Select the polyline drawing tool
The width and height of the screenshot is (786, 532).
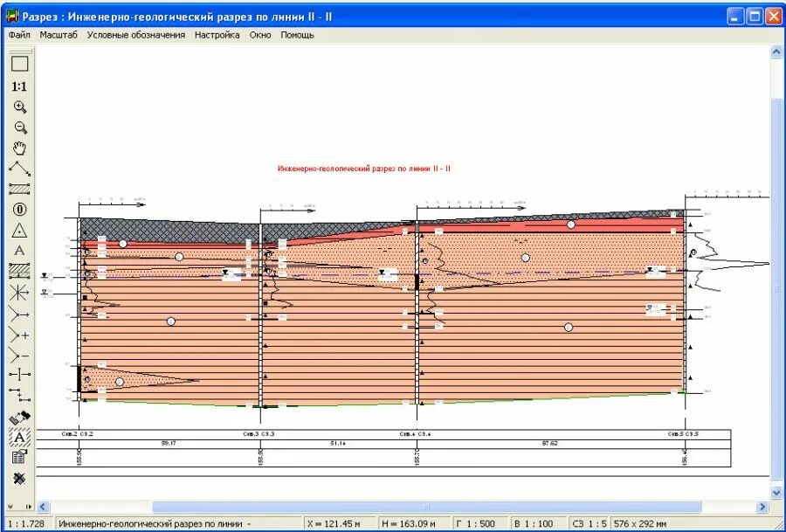pyautogui.click(x=19, y=169)
